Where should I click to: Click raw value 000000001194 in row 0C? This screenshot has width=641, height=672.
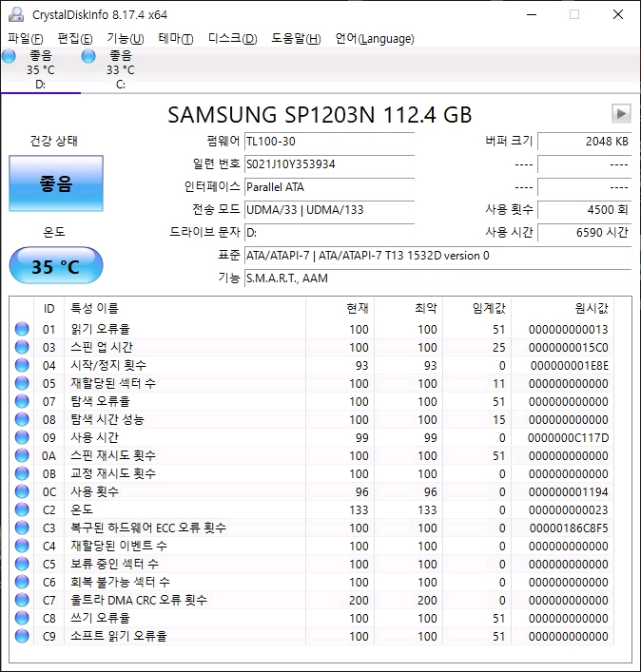point(568,491)
